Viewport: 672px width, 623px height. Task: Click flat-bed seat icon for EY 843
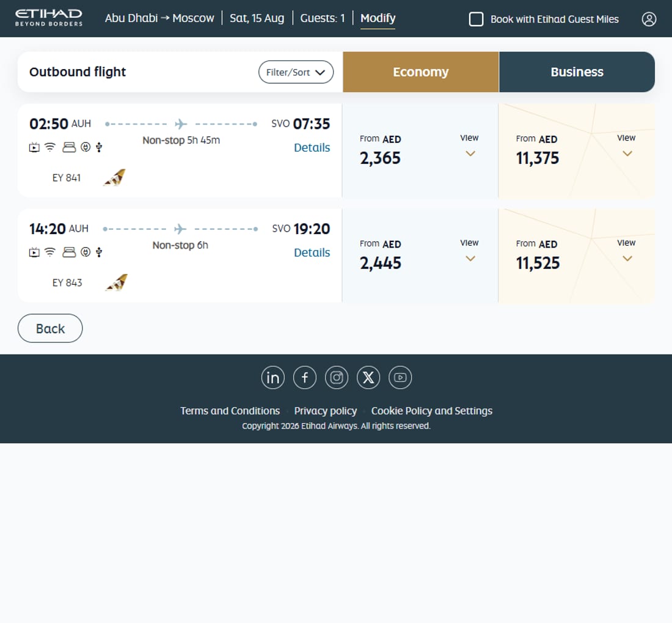69,252
